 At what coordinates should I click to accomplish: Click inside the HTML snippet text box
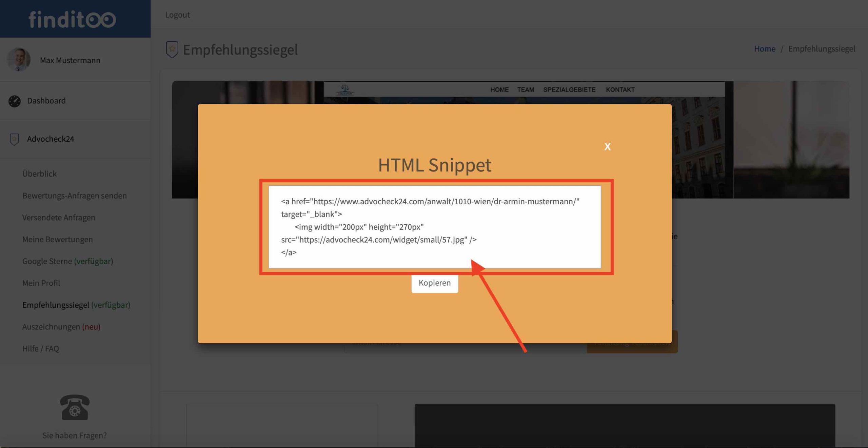434,227
